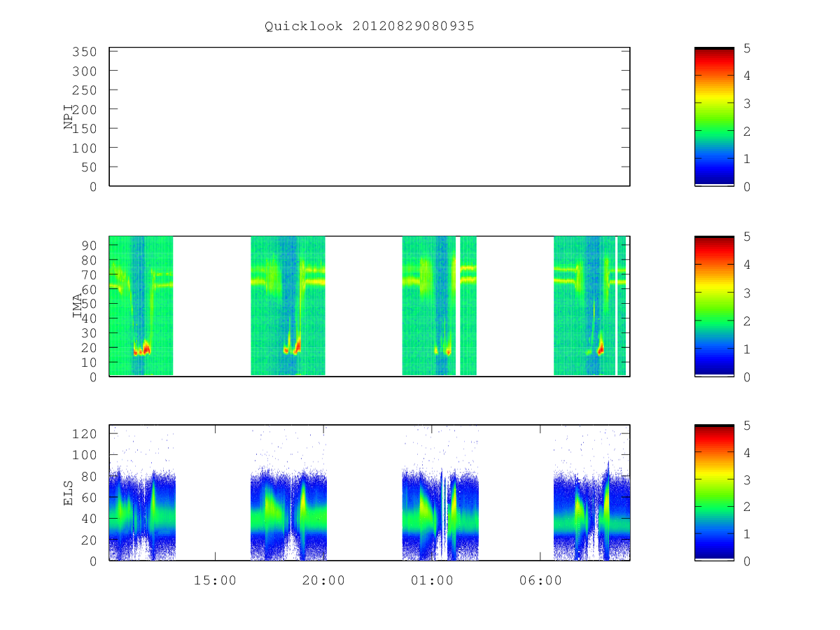Click the NPI panel colorbar
This screenshot has width=840, height=630.
click(714, 117)
